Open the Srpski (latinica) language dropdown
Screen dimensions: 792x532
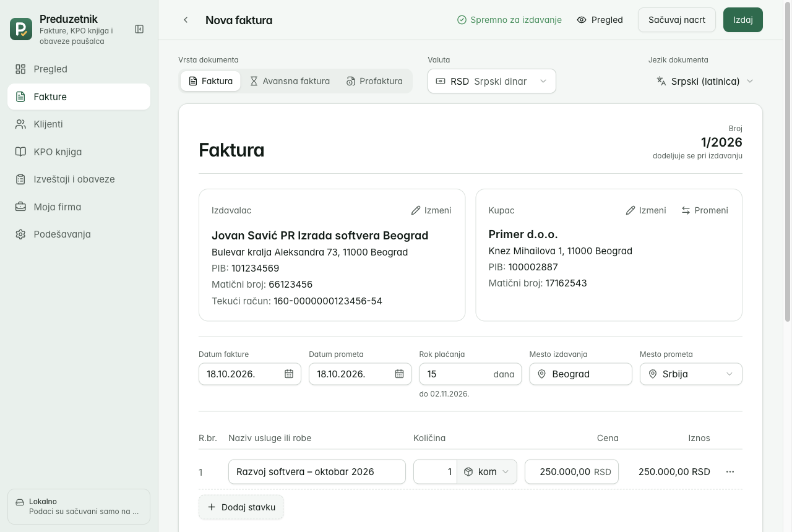[x=705, y=81]
